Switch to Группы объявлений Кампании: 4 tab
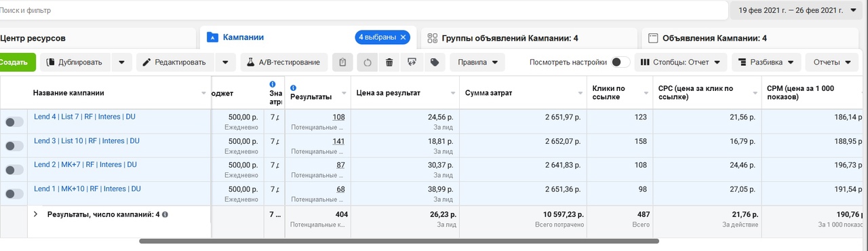Image resolution: width=868 pixels, height=251 pixels. click(x=529, y=39)
